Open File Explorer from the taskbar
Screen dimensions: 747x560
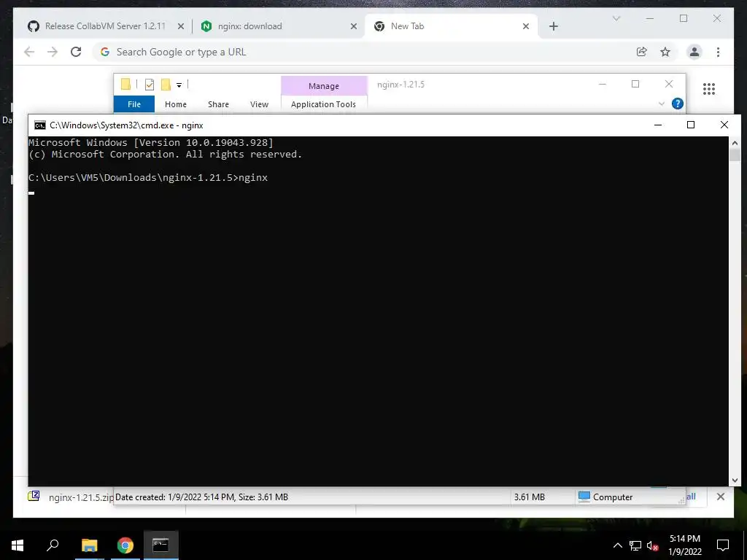(89, 545)
